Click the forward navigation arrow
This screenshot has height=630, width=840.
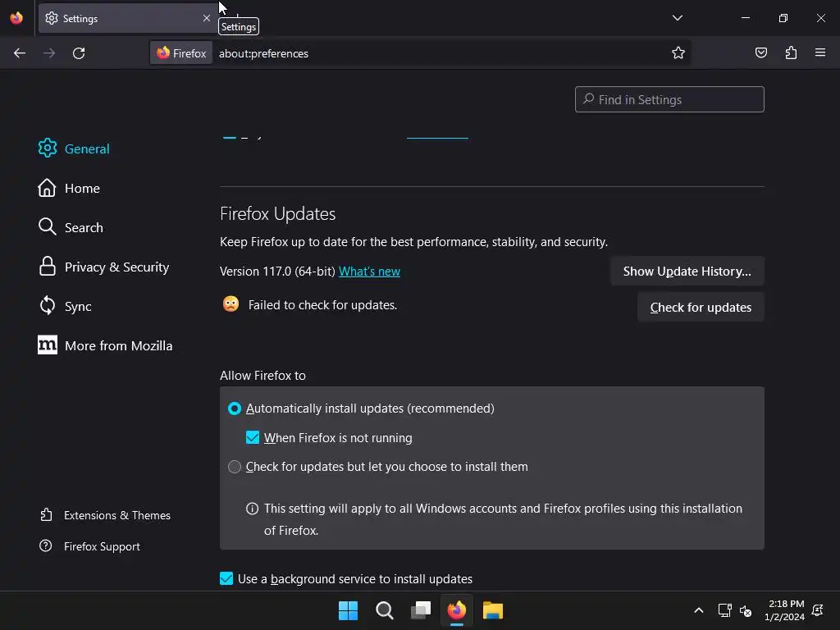point(49,53)
